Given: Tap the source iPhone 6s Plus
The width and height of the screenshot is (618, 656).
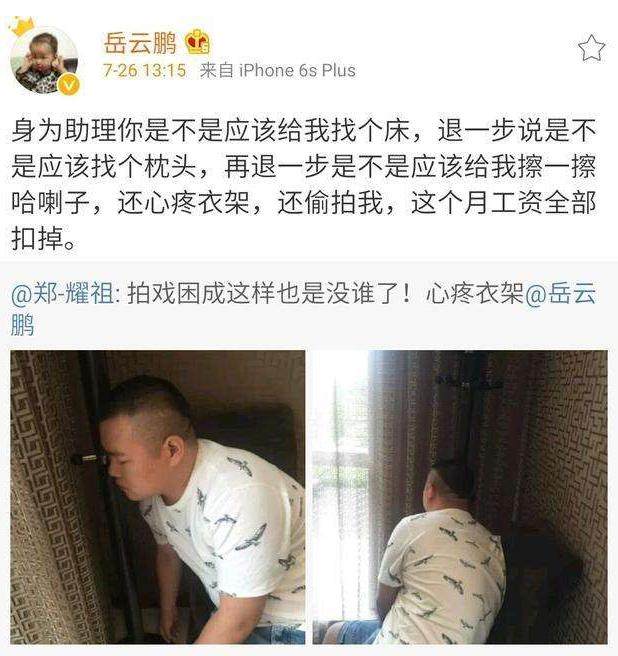Looking at the screenshot, I should pyautogui.click(x=297, y=70).
